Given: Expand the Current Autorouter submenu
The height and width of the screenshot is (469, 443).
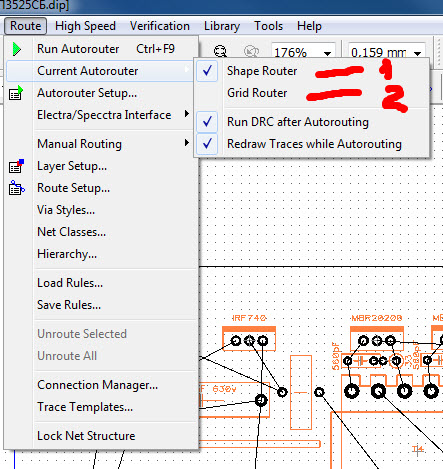Looking at the screenshot, I should (x=100, y=71).
